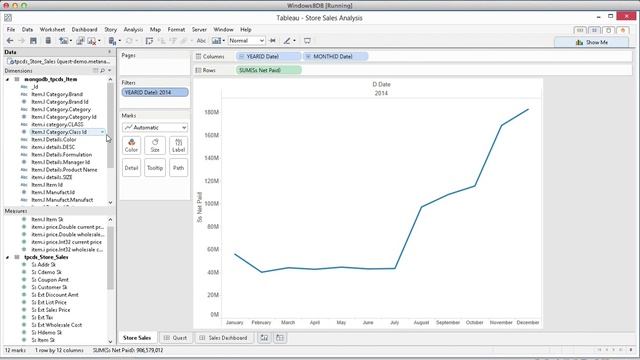640x360 pixels.
Task: Select the Item.I Category.Brand dimension
Action: tap(57, 94)
